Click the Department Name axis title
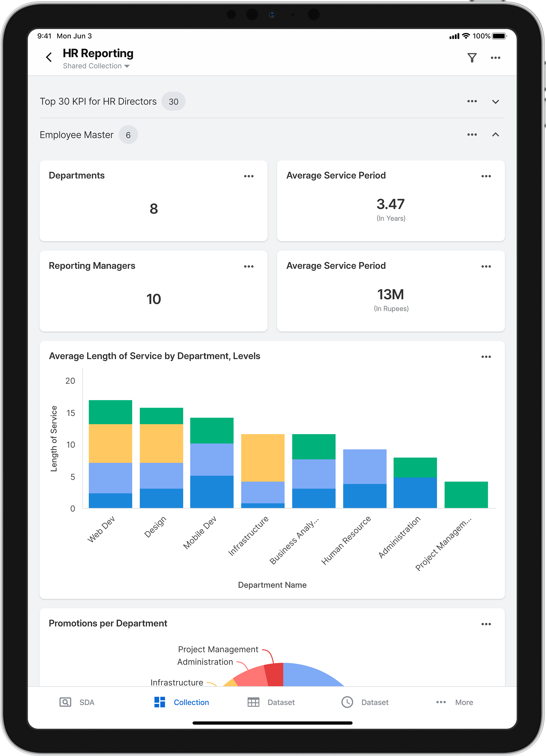Viewport: 546px width, 756px height. [272, 585]
